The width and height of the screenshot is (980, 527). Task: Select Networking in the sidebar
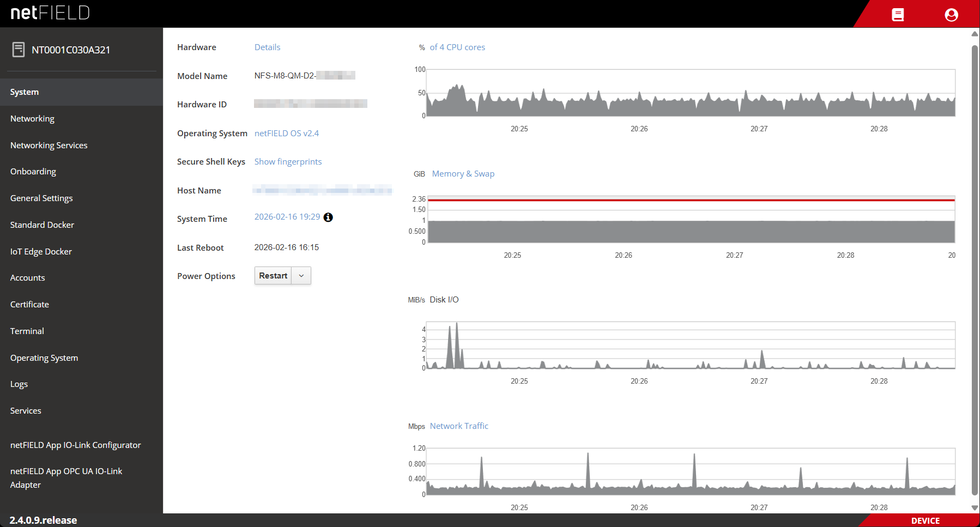[x=32, y=119]
